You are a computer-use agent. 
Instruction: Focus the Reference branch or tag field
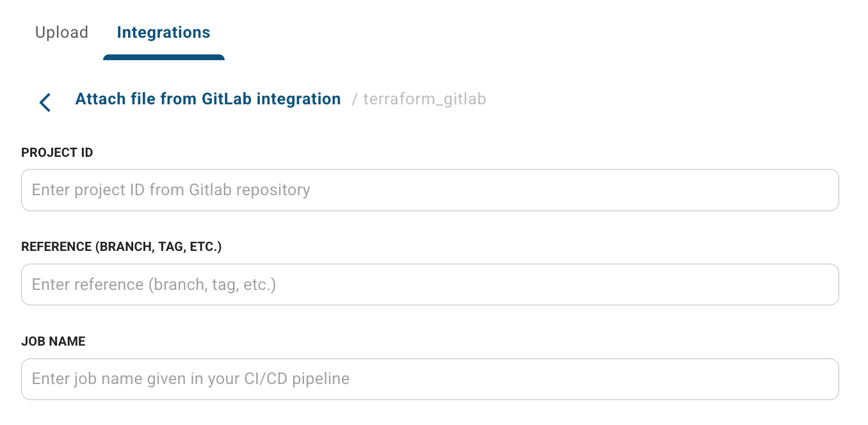pyautogui.click(x=430, y=285)
